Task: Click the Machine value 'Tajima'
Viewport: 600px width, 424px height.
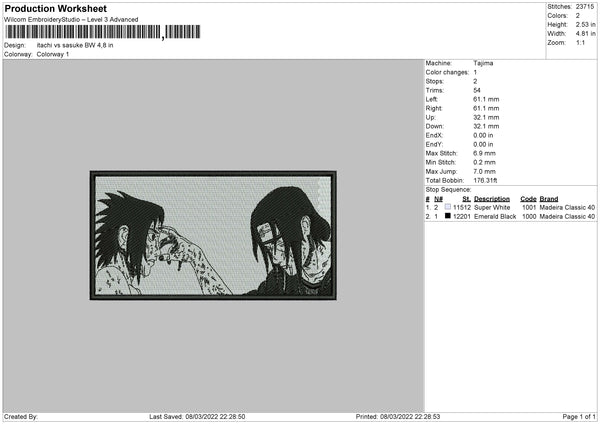Action: 483,63
